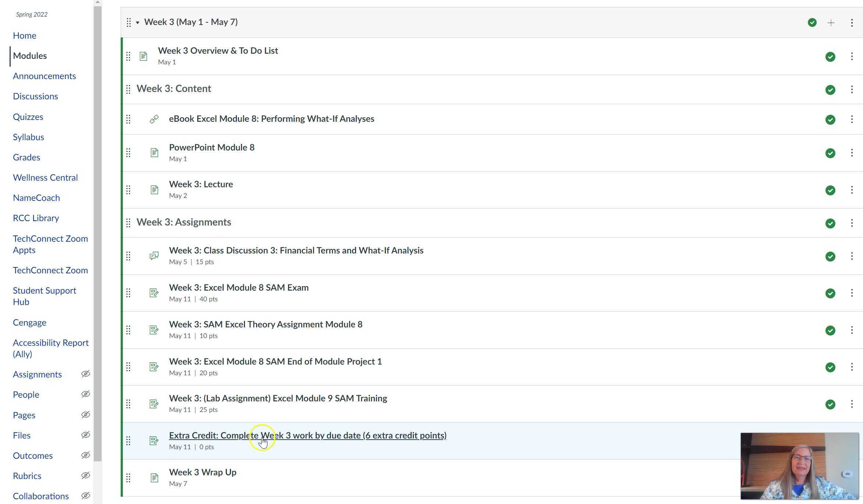Open the kebab menu for the Week 3 module header
Viewport: 863px width, 504px height.
852,23
